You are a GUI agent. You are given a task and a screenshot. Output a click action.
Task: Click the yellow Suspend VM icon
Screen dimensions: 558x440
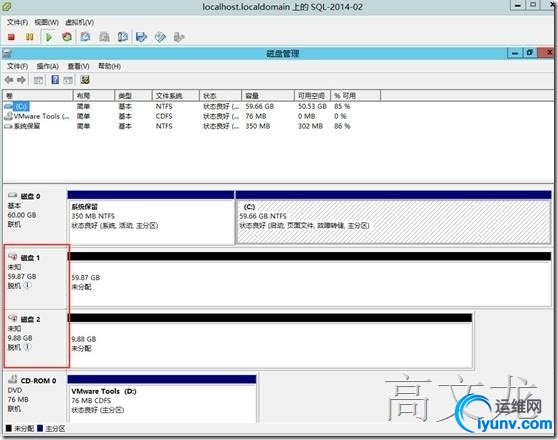pyautogui.click(x=30, y=37)
